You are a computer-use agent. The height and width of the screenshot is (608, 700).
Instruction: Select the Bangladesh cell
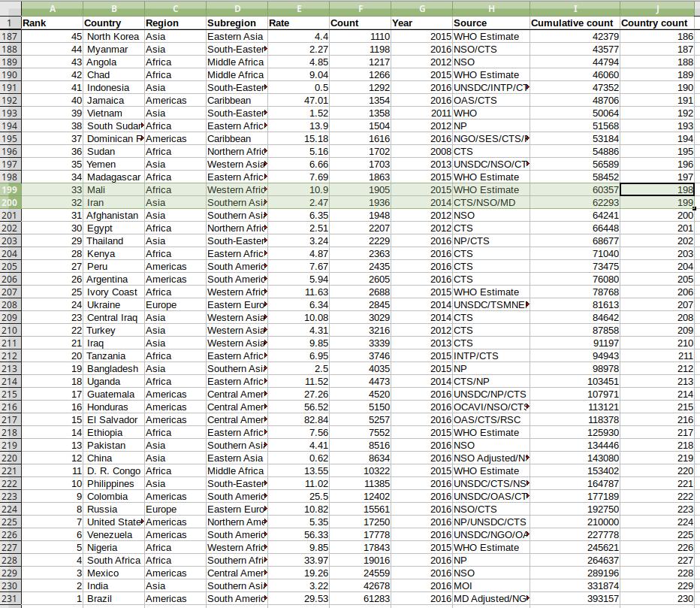point(114,369)
